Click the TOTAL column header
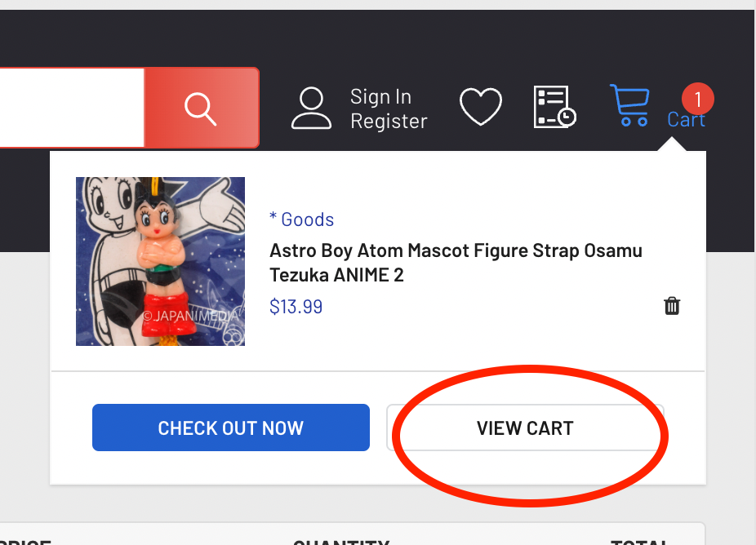The image size is (756, 545). tap(640, 541)
